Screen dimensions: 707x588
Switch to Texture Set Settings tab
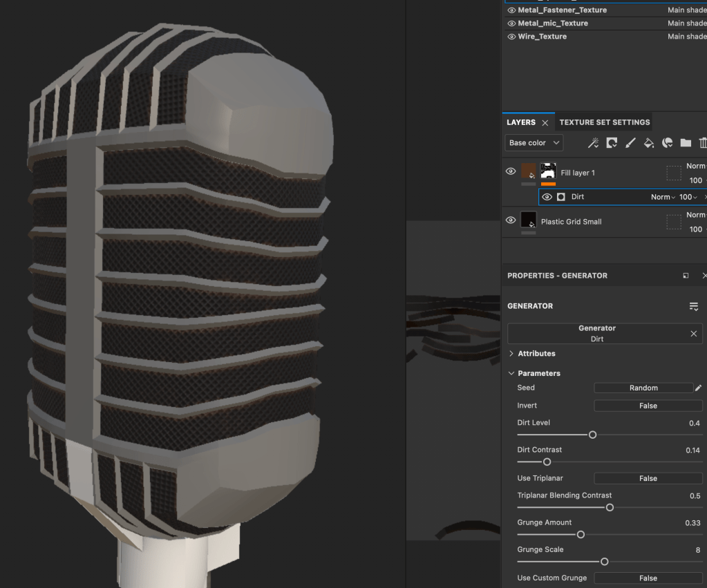click(x=604, y=122)
